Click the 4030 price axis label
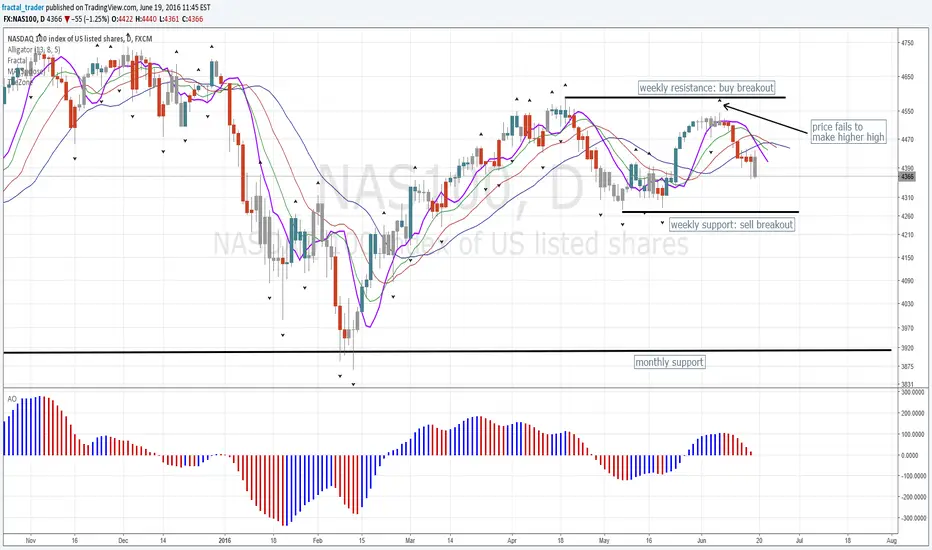Viewport: 932px width, 550px height. (x=907, y=304)
